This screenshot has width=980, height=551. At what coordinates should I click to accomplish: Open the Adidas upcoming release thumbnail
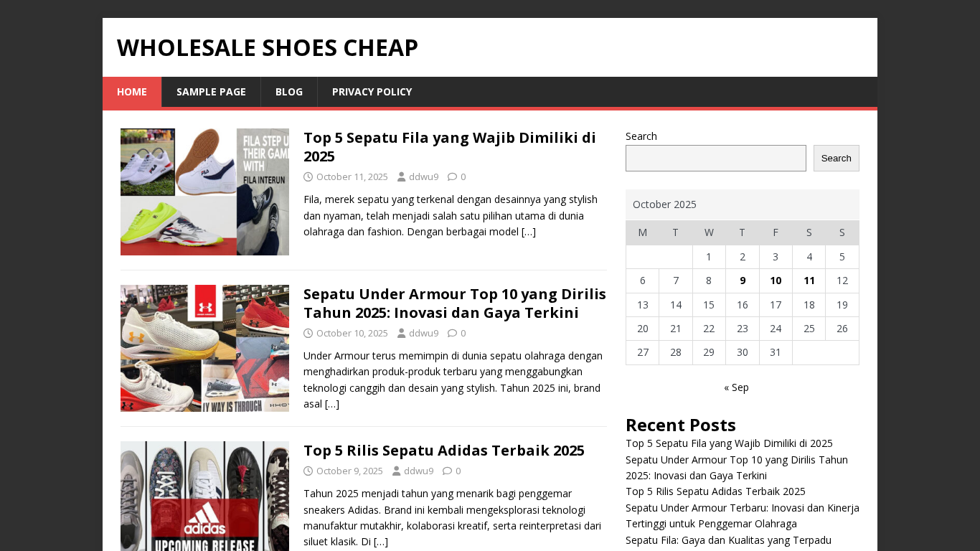204,496
